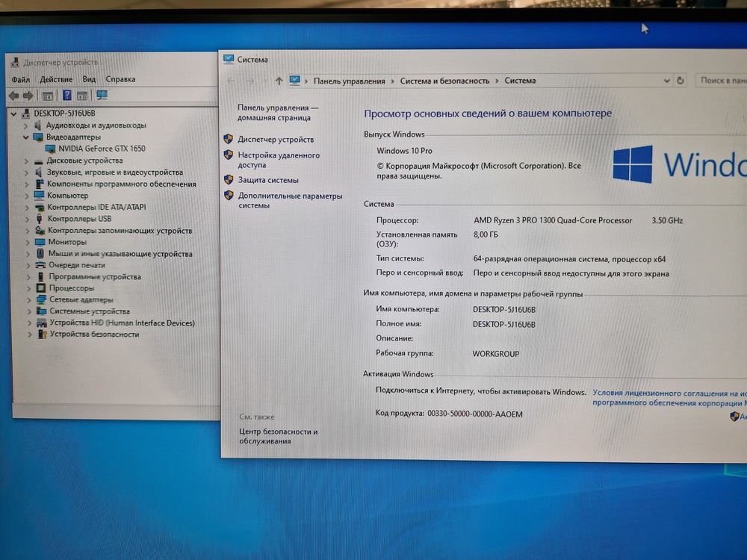Click the Очереди печати printer icon
The image size is (747, 560).
40,265
